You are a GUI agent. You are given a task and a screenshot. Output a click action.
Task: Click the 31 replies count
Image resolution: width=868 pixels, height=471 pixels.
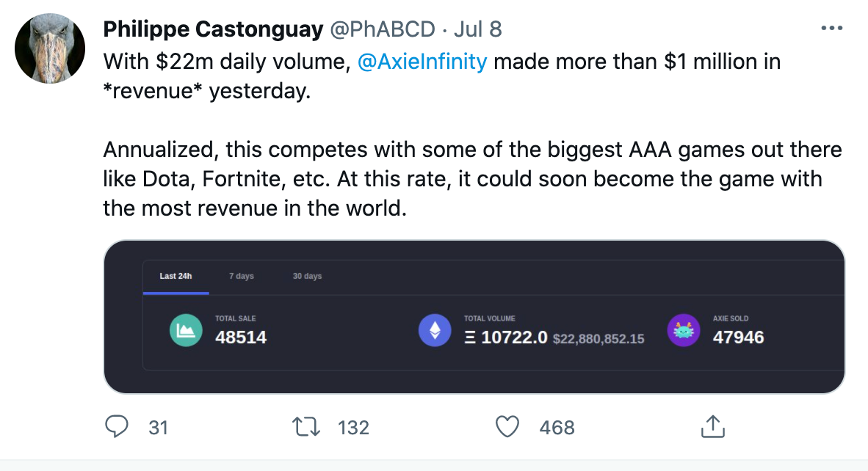159,427
